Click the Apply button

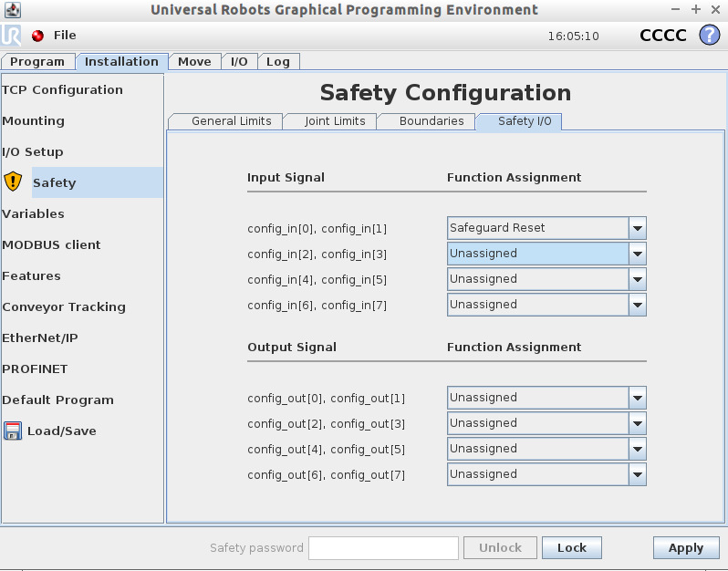(686, 548)
